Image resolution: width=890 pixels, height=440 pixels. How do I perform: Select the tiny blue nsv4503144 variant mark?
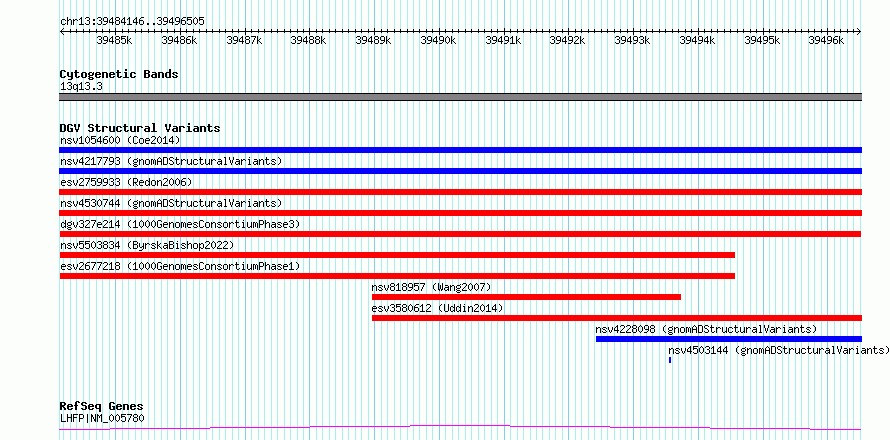[x=670, y=360]
